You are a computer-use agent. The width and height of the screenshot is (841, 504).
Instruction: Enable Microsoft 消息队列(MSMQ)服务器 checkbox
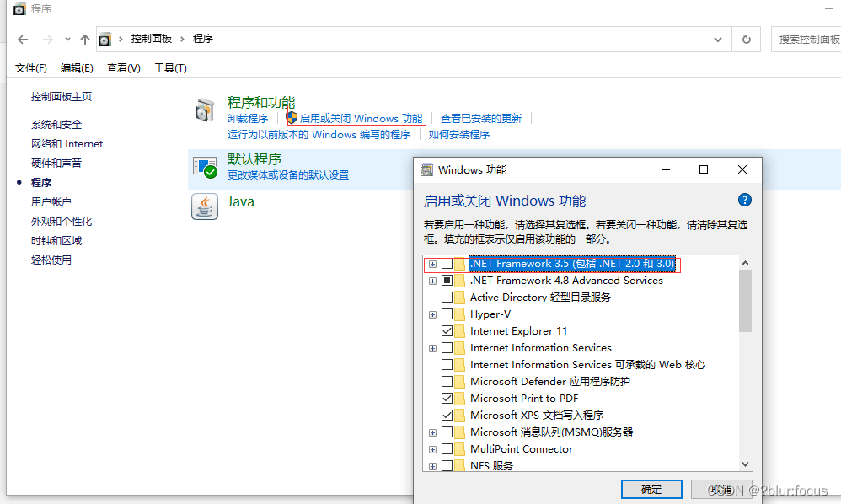[447, 432]
